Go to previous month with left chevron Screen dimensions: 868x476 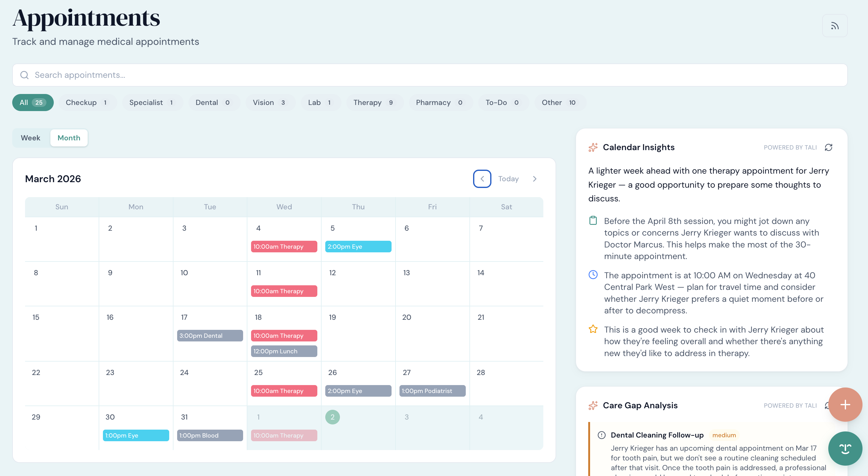(482, 179)
